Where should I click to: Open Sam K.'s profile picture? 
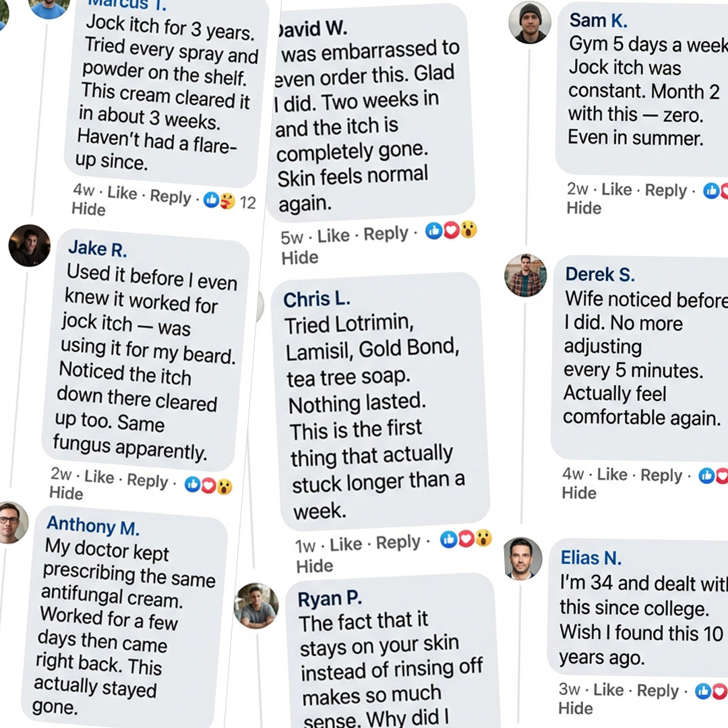[529, 22]
